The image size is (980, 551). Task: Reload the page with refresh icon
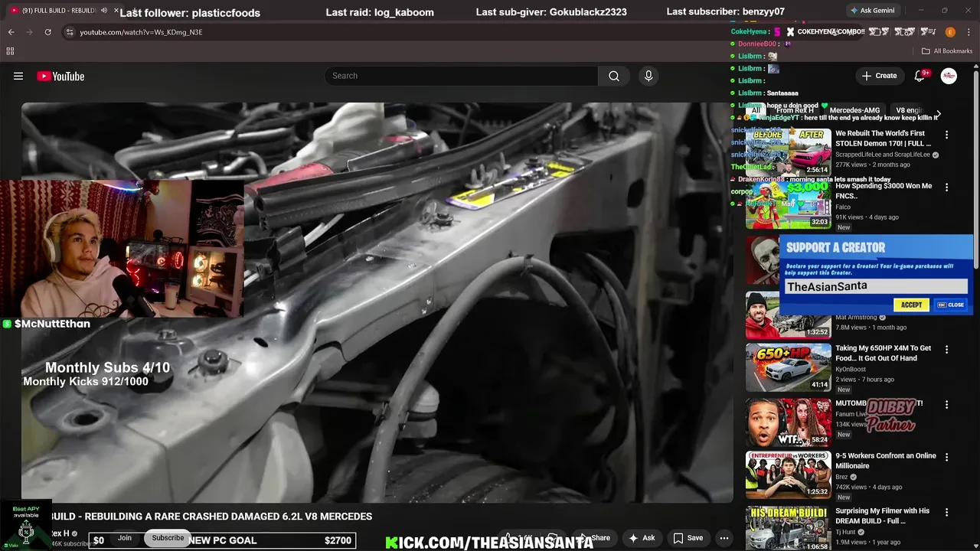(x=47, y=32)
